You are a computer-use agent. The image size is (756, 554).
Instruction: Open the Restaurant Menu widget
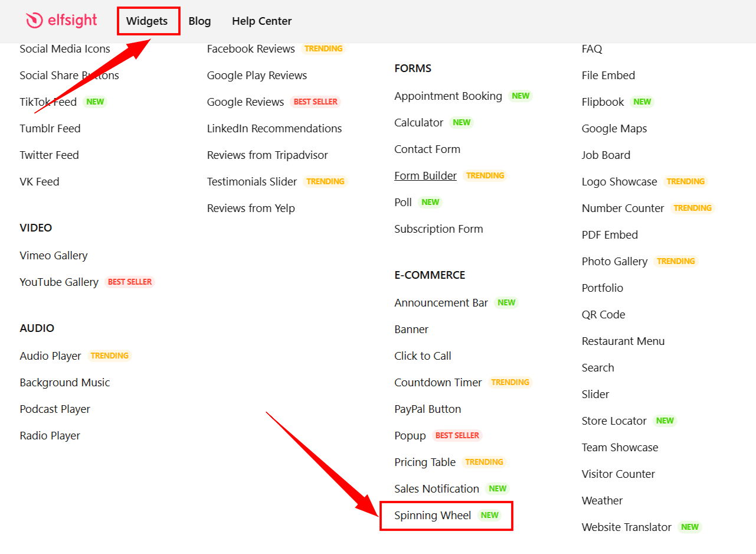(623, 341)
